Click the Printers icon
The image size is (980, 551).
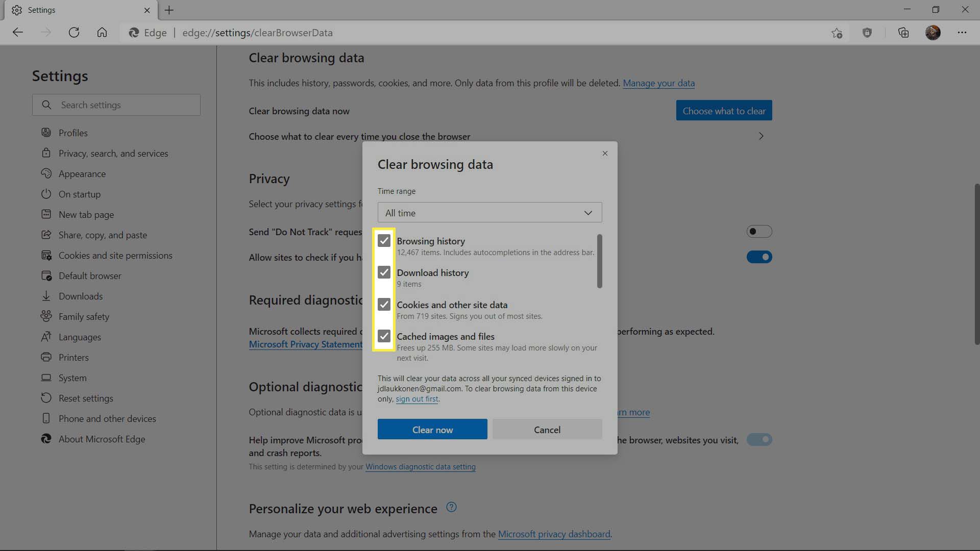46,357
